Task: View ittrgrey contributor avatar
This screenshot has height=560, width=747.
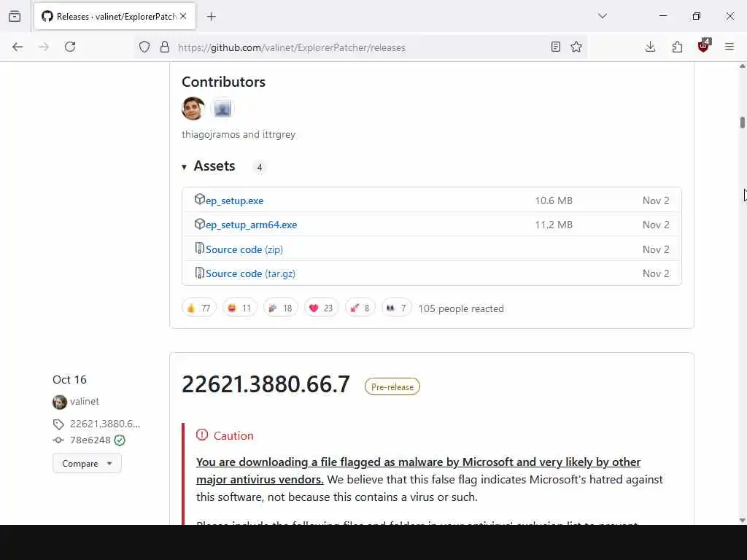Action: 222,109
